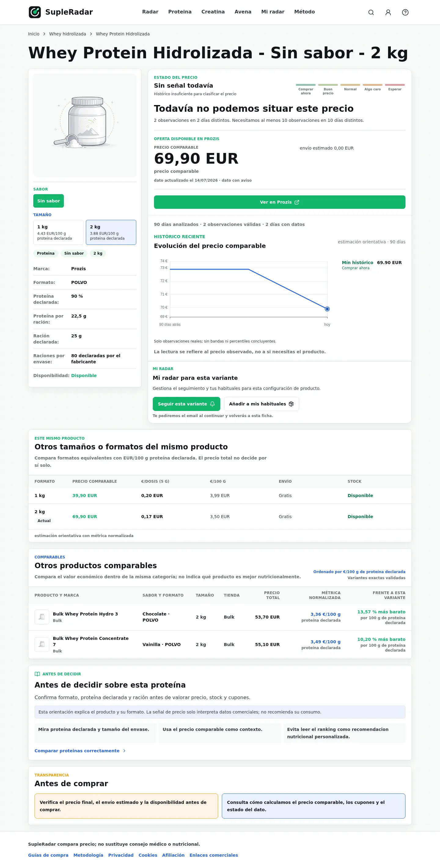The height and width of the screenshot is (868, 440).
Task: Open the Cookies footer link
Action: [148, 855]
